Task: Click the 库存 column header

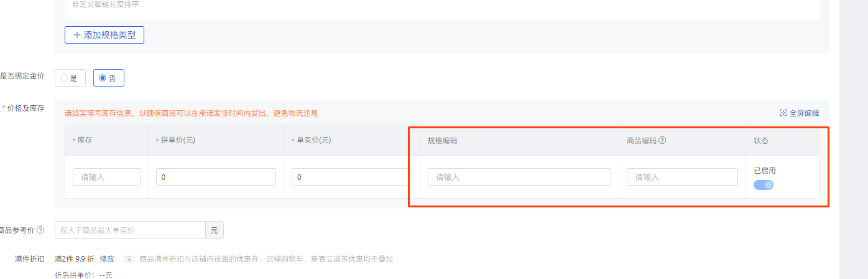Action: pyautogui.click(x=85, y=140)
